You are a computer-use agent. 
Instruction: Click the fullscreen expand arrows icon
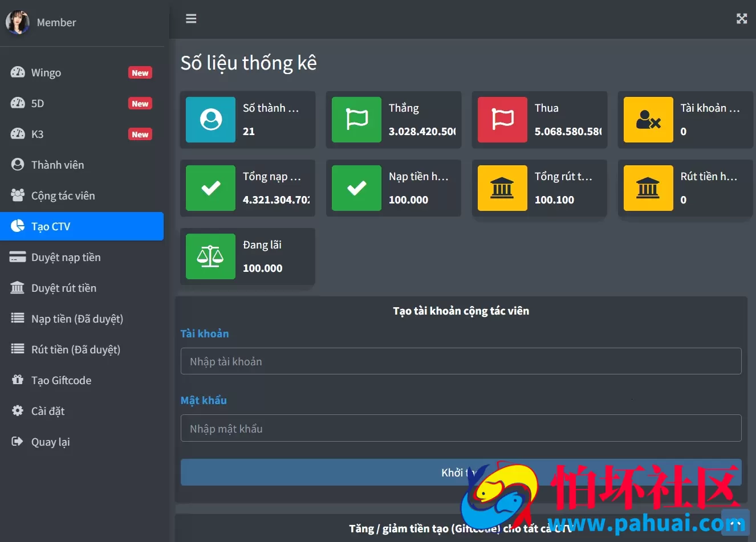pyautogui.click(x=742, y=19)
